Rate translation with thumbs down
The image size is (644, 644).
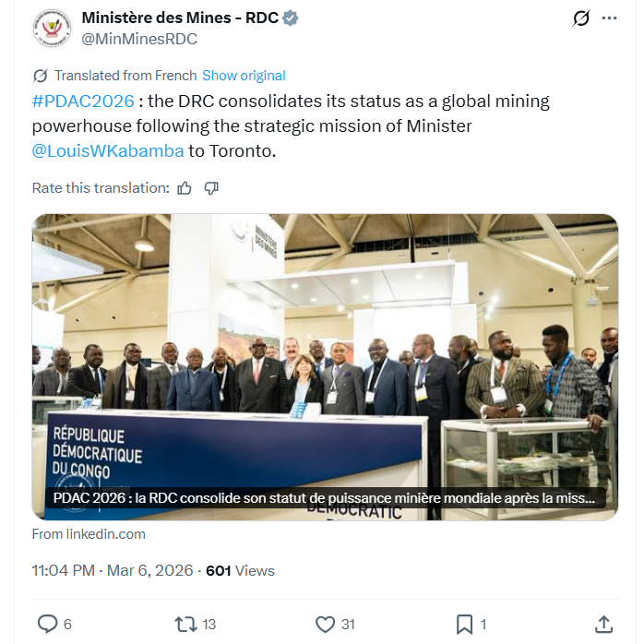pyautogui.click(x=211, y=188)
